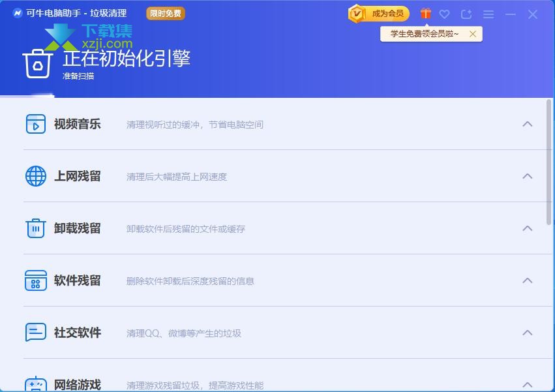
Task: Click description 清理视听过的缓冲，节省电脑空间
Action: 195,125
